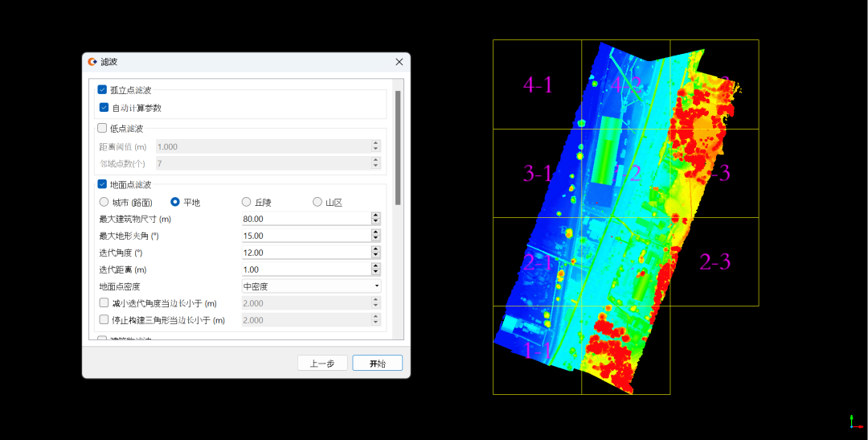Increase 最大建筑物尺寸 with the up arrow

tap(375, 216)
